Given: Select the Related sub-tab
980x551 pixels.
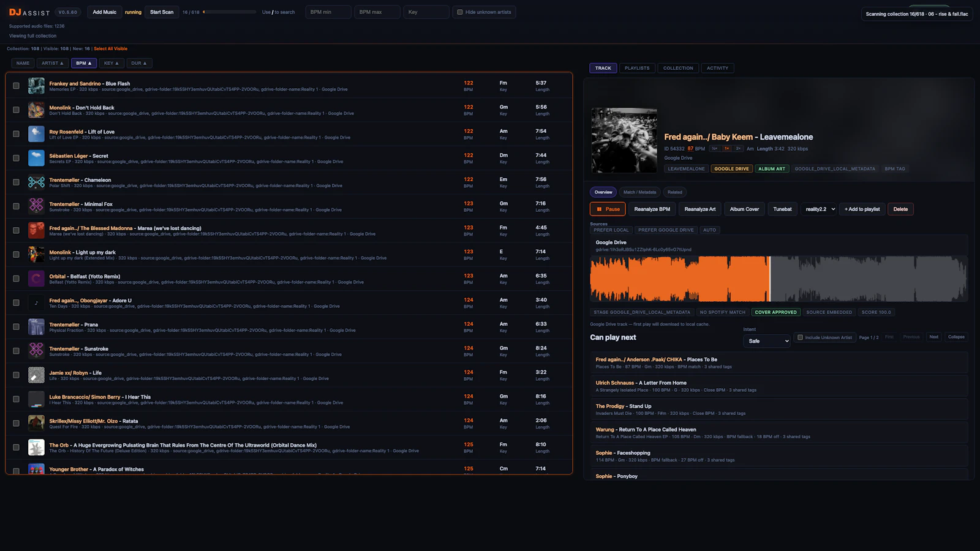Looking at the screenshot, I should point(675,192).
